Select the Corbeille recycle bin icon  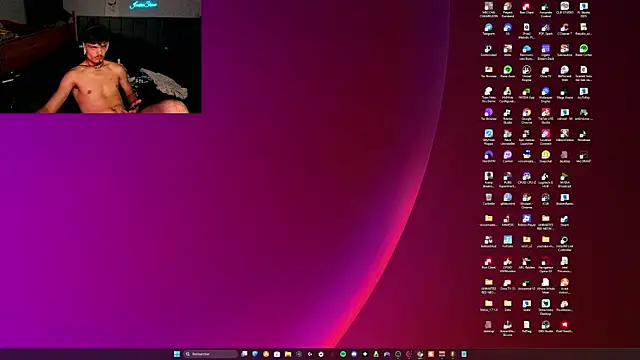coord(489,199)
